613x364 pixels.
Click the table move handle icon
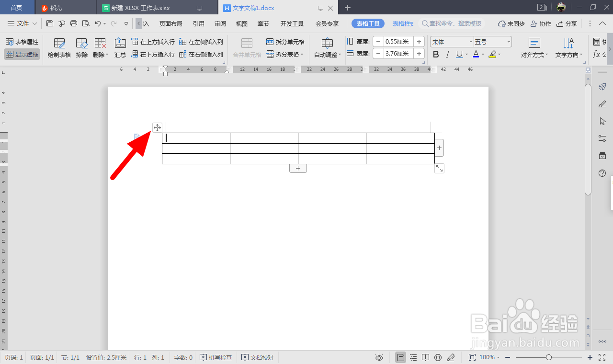coord(157,127)
